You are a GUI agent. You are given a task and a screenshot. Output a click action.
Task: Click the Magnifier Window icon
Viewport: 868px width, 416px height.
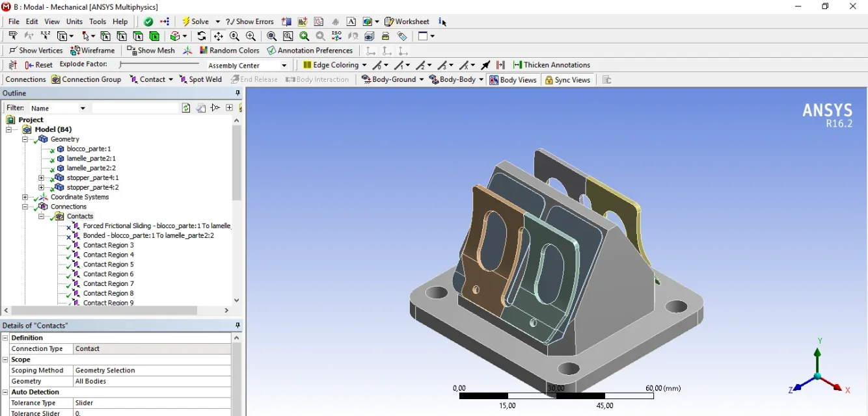pyautogui.click(x=288, y=36)
